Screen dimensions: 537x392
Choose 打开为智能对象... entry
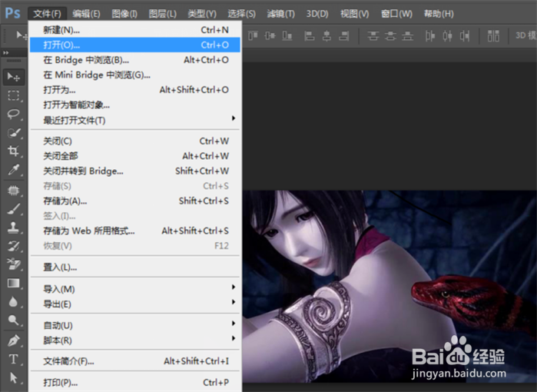pyautogui.click(x=135, y=105)
